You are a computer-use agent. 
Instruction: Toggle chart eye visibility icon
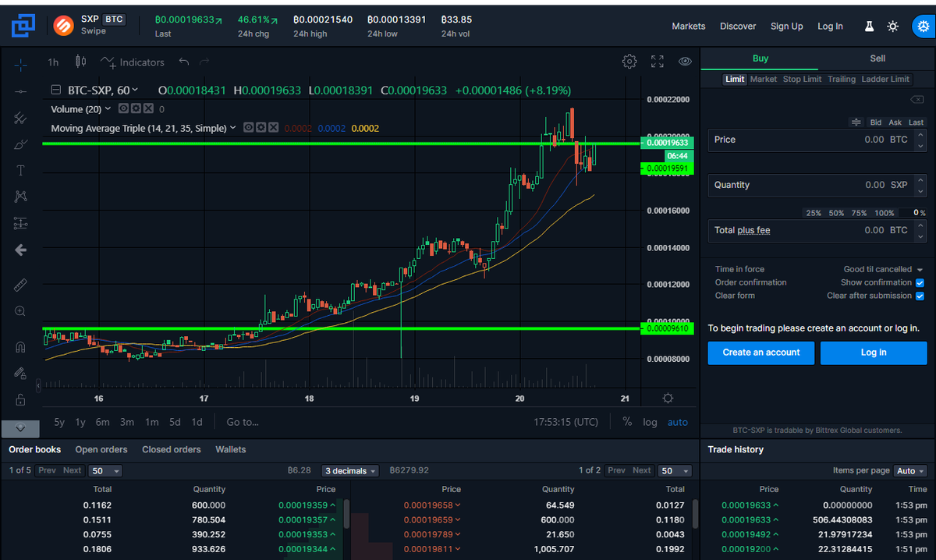[685, 61]
